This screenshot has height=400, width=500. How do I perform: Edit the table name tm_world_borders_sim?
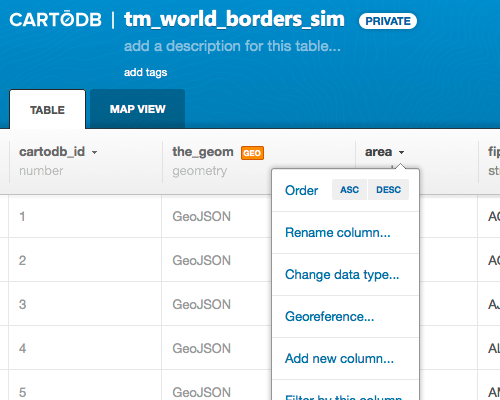point(234,19)
